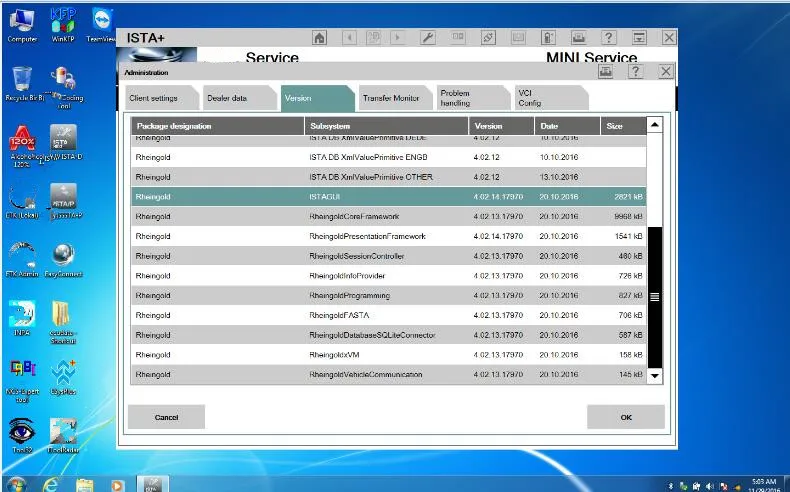Open Windows Explorer from taskbar
Viewport: 790px width, 492px height.
[x=84, y=484]
